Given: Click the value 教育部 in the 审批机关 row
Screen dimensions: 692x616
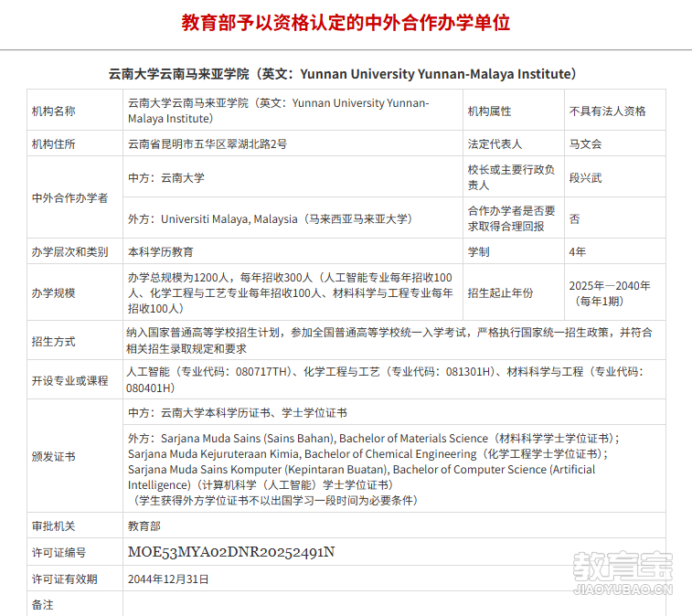Looking at the screenshot, I should 144,526.
